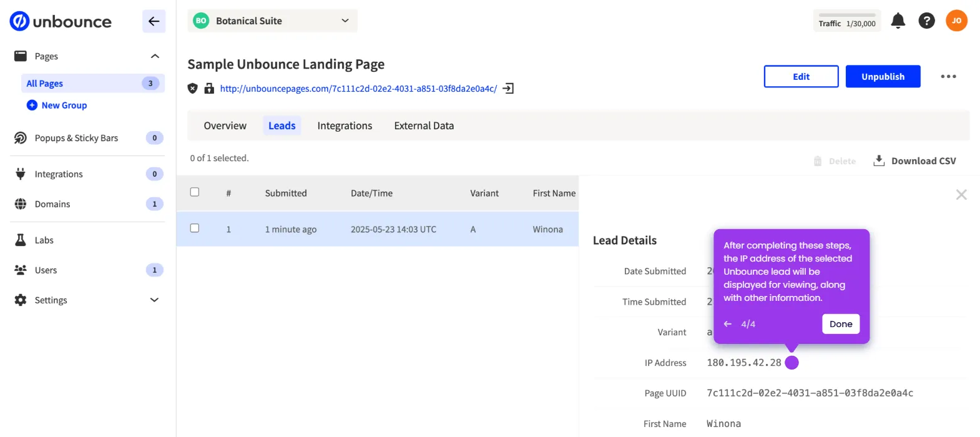The image size is (980, 437).
Task: Open the notifications bell
Action: pos(898,21)
